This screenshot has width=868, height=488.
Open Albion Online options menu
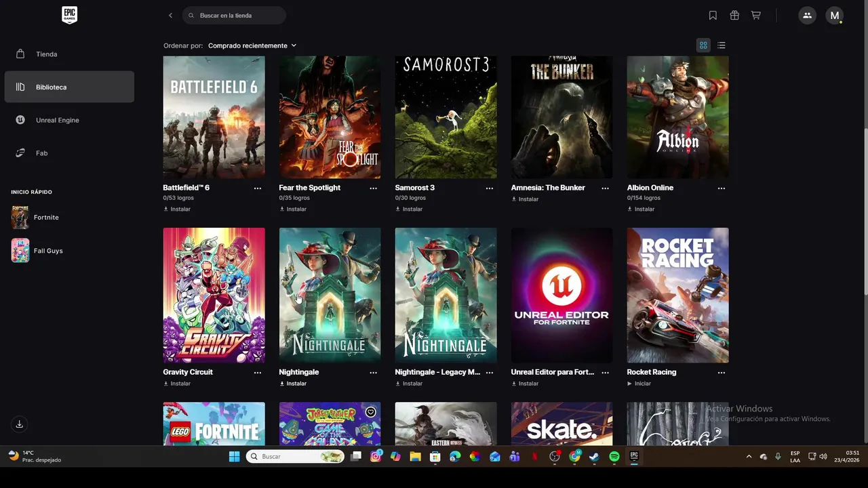click(722, 188)
